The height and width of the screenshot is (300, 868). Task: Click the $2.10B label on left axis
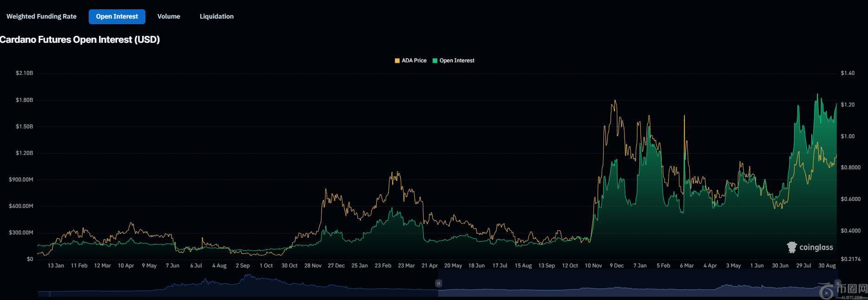pyautogui.click(x=24, y=73)
